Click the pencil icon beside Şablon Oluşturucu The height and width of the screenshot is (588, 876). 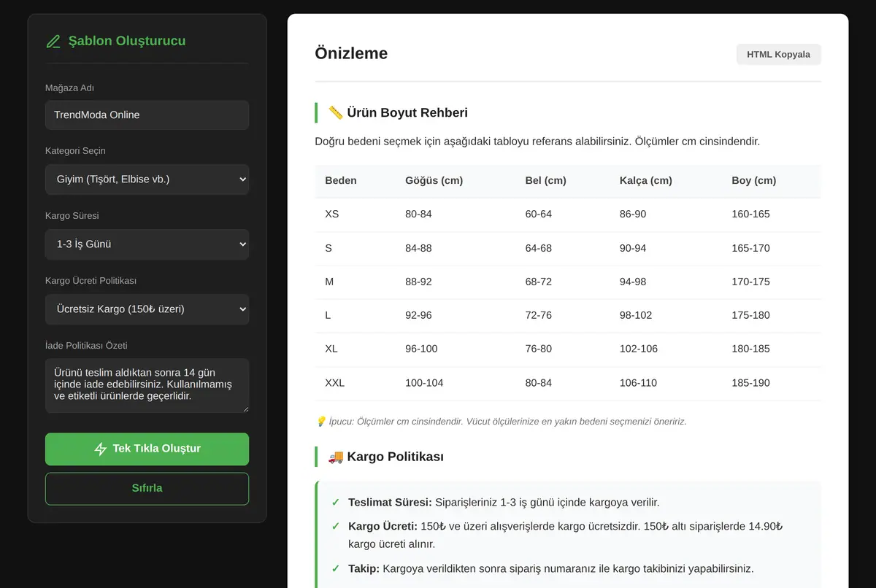[53, 42]
